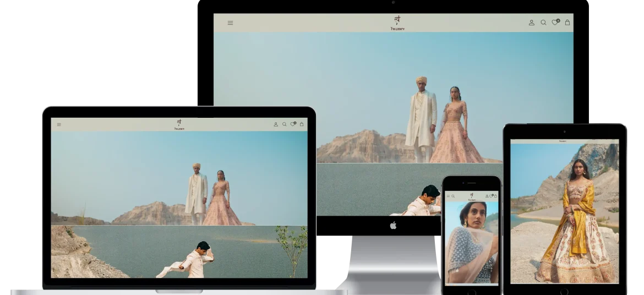Tap the search icon on the phone screen
644x295 pixels.
click(453, 196)
